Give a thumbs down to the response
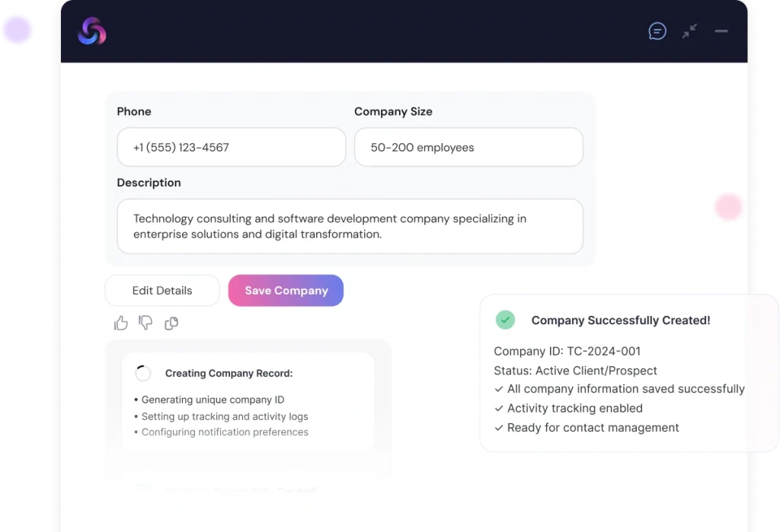 [x=145, y=323]
